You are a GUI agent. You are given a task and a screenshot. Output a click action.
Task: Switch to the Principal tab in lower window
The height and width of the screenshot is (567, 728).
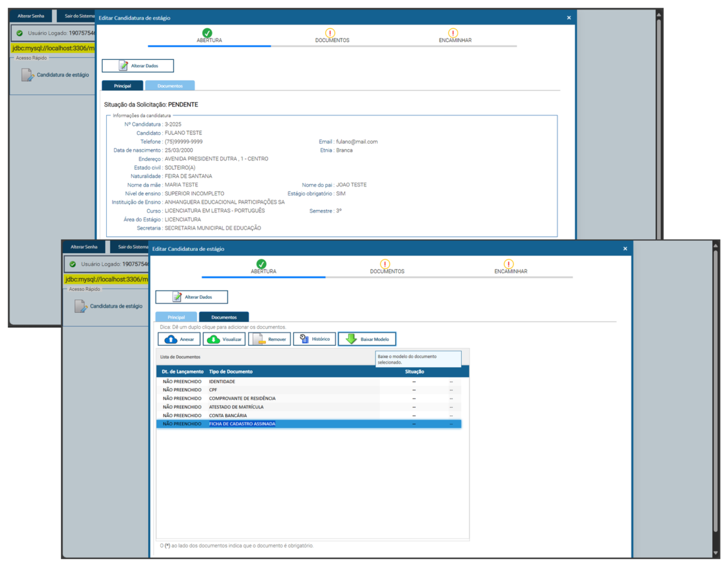tap(176, 317)
